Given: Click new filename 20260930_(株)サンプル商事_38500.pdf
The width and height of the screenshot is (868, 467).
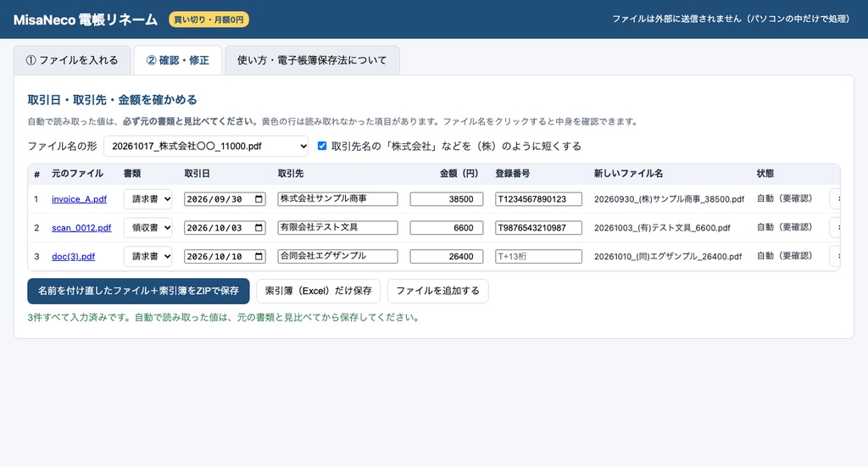Looking at the screenshot, I should pos(670,199).
